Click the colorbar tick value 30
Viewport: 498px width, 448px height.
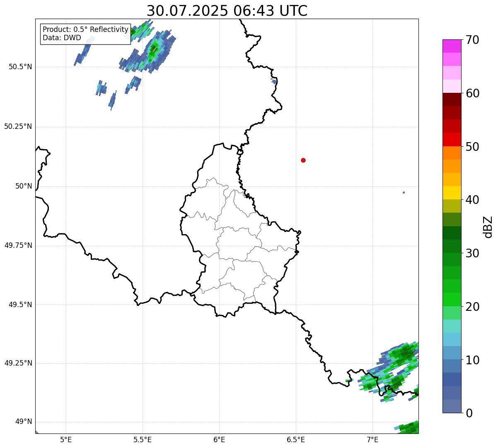[472, 253]
